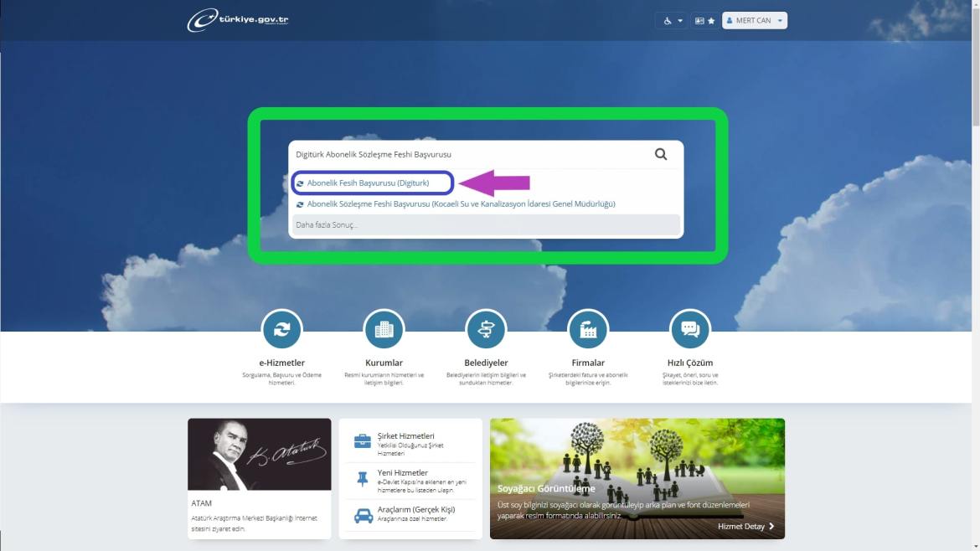The height and width of the screenshot is (551, 980).
Task: Click the Hizmet Detay button
Action: tap(745, 526)
